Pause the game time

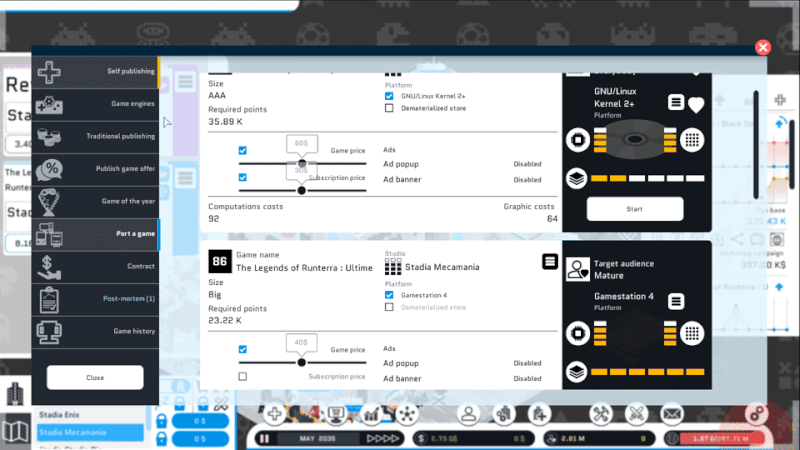click(x=264, y=438)
